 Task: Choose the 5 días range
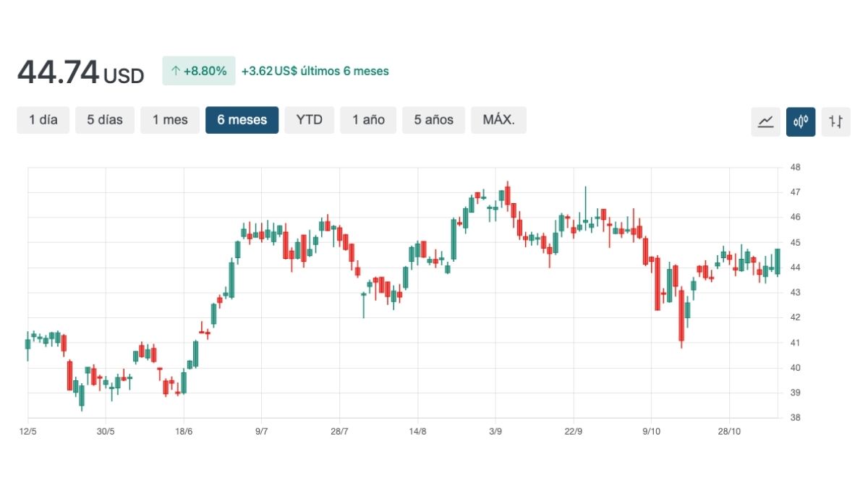coord(105,120)
